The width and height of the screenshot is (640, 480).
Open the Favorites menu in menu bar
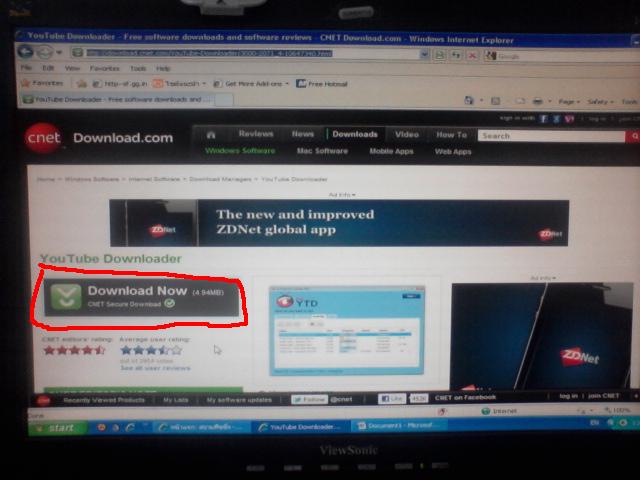pyautogui.click(x=104, y=69)
